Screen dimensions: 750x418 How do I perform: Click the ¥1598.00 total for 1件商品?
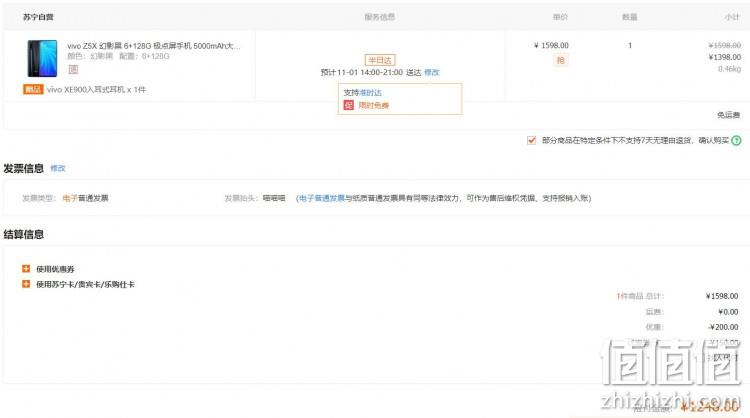[722, 296]
